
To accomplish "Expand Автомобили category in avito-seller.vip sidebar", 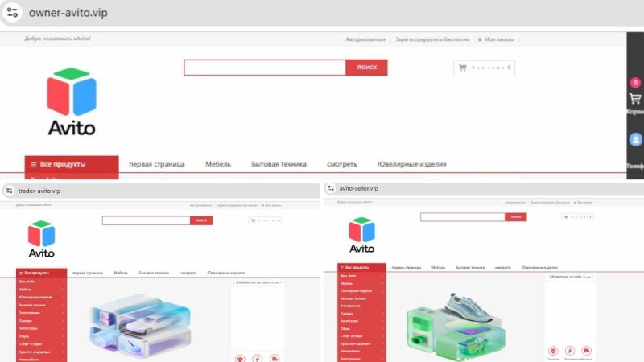I will 361,351.
